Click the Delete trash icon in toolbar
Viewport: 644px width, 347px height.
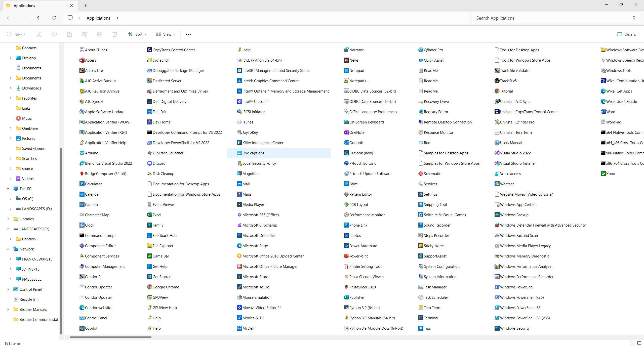tap(114, 34)
